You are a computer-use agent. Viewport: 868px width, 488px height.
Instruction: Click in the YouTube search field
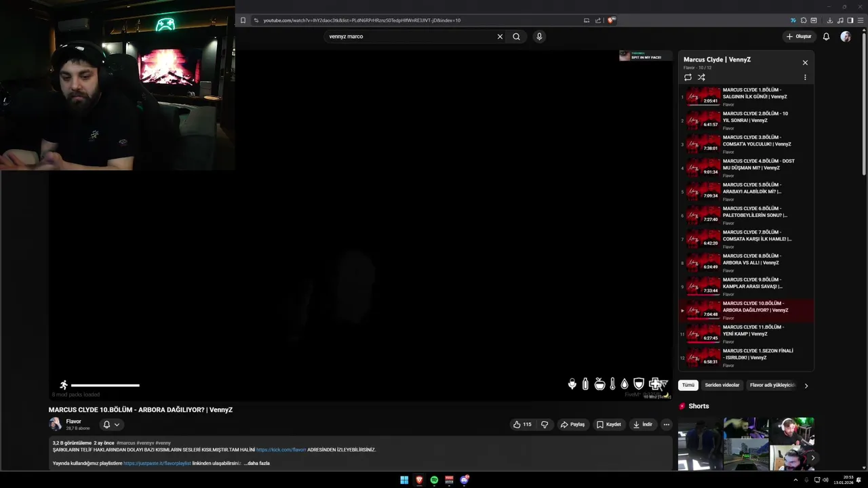coord(410,37)
